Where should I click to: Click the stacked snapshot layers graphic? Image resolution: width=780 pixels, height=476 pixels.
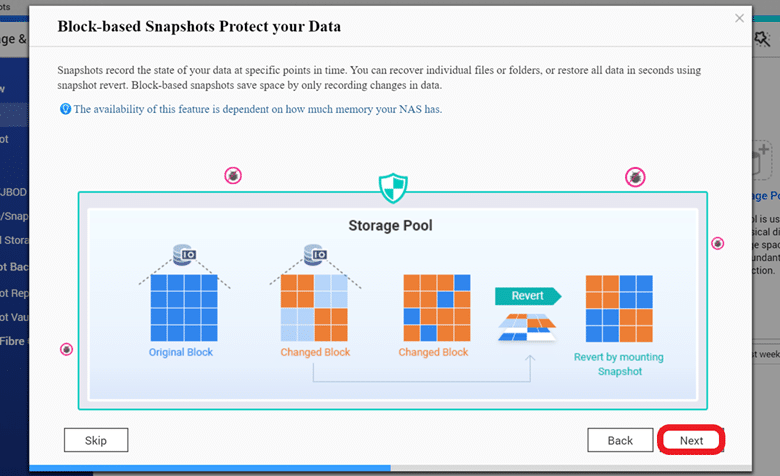[527, 327]
